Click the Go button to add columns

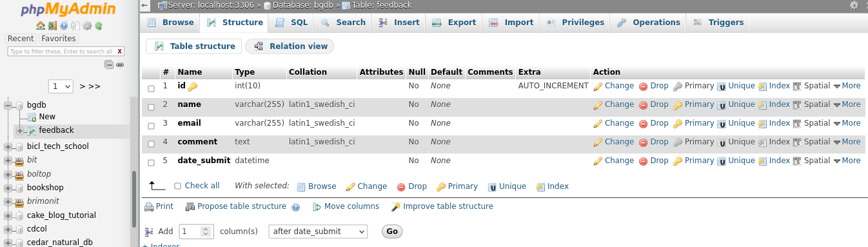(392, 232)
